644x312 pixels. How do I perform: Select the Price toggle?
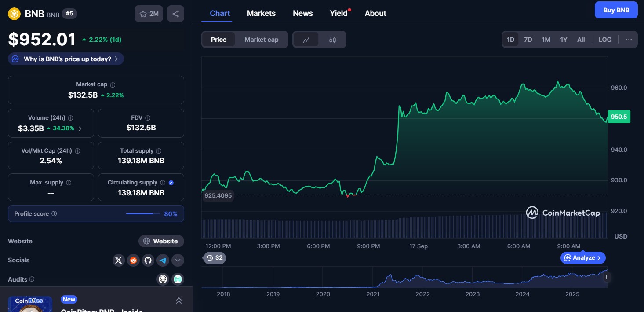tap(218, 40)
